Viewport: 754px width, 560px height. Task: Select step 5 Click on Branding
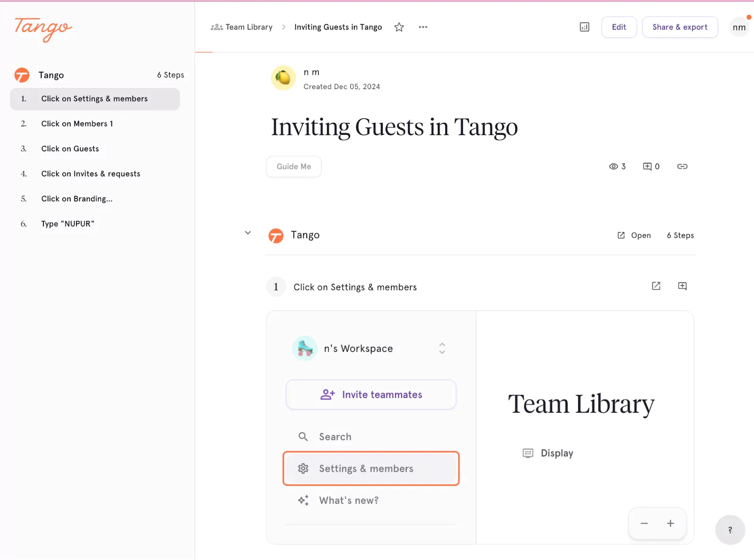tap(95, 199)
